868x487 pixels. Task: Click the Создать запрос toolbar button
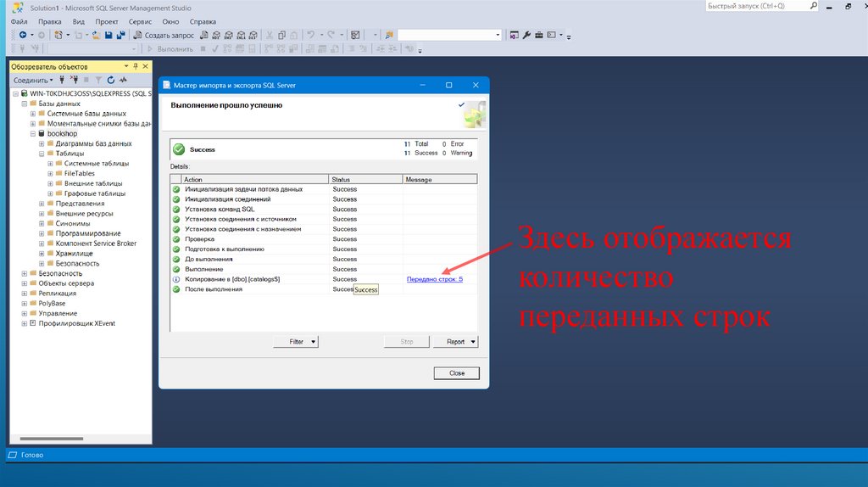click(164, 35)
